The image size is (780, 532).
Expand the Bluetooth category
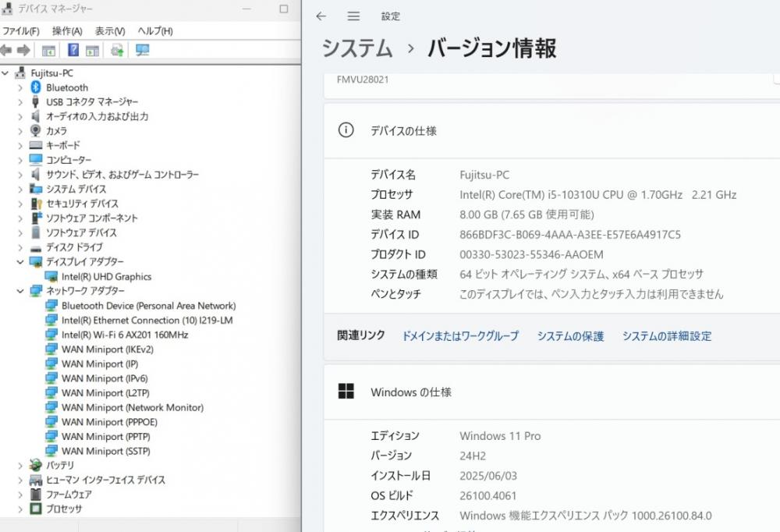pos(20,87)
